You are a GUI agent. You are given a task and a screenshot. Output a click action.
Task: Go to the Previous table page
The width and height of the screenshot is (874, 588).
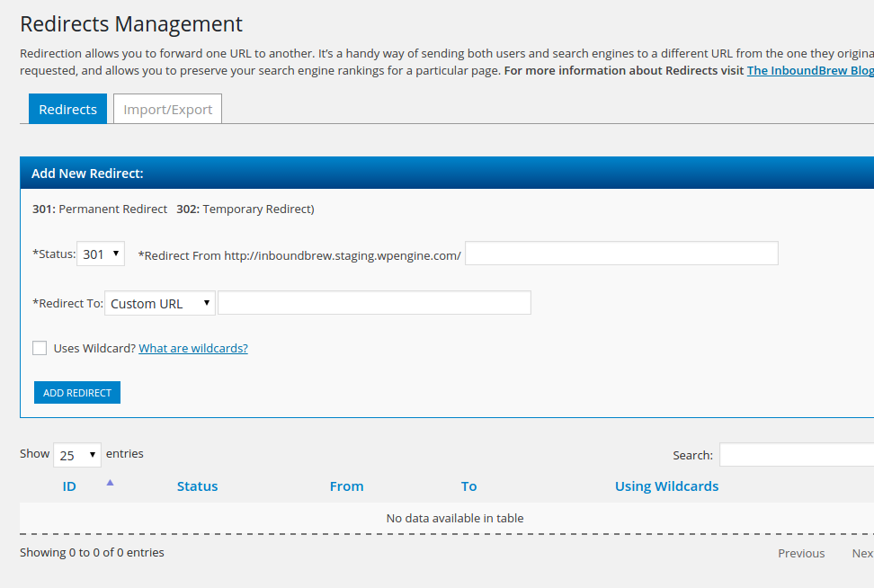click(x=800, y=553)
